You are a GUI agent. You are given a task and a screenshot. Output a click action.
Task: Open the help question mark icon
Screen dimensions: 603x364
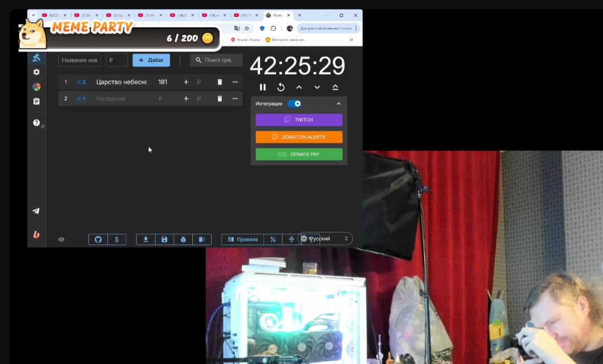(36, 123)
